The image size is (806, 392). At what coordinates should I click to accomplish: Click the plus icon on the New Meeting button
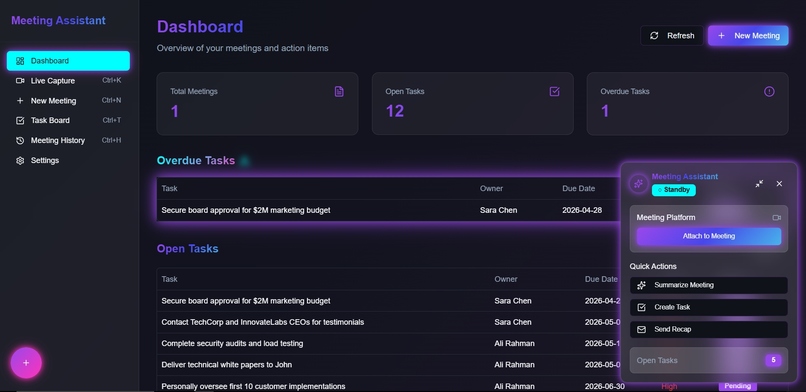point(721,35)
